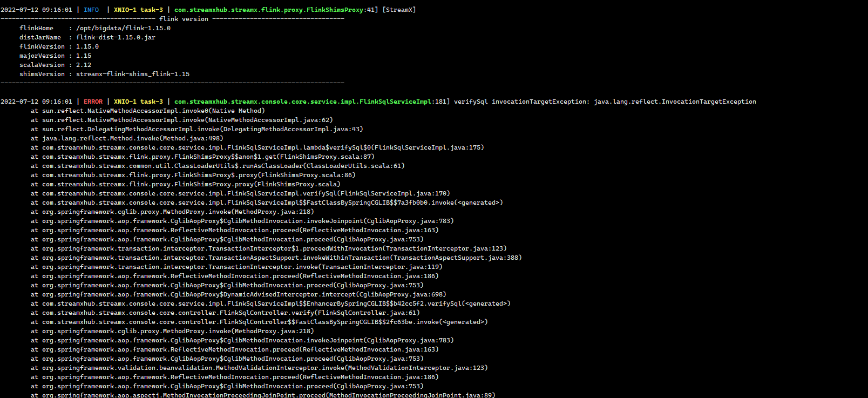The height and width of the screenshot is (398, 868).
Task: Click the CglibAopProxy.java:698 stack line
Action: click(x=239, y=294)
